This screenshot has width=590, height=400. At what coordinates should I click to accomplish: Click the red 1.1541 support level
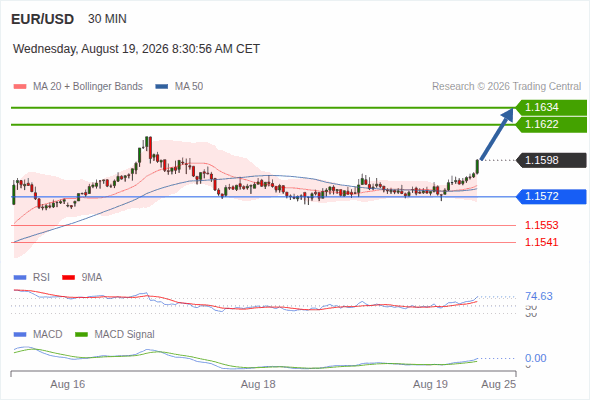[x=541, y=242]
